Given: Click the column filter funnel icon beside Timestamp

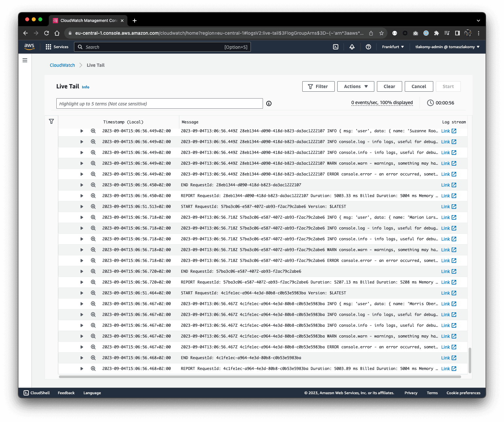Looking at the screenshot, I should tap(51, 121).
